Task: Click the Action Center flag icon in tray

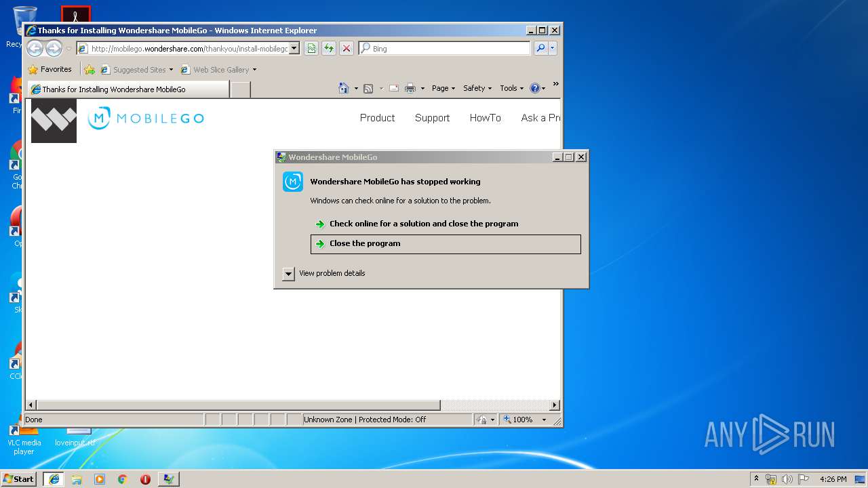Action: [x=804, y=479]
